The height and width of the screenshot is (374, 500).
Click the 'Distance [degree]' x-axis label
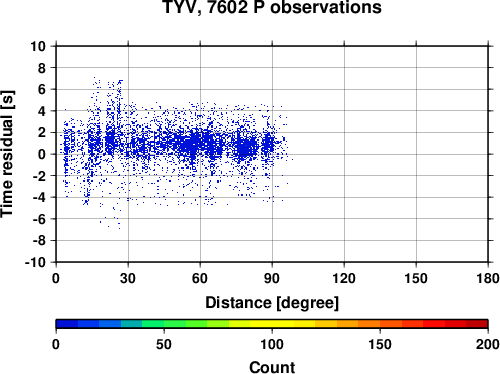(x=272, y=303)
